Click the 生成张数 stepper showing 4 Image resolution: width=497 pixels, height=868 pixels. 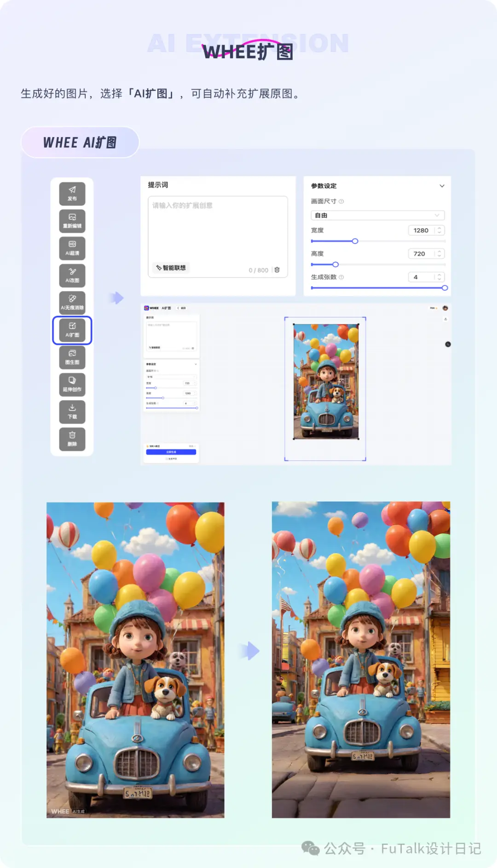pyautogui.click(x=426, y=277)
